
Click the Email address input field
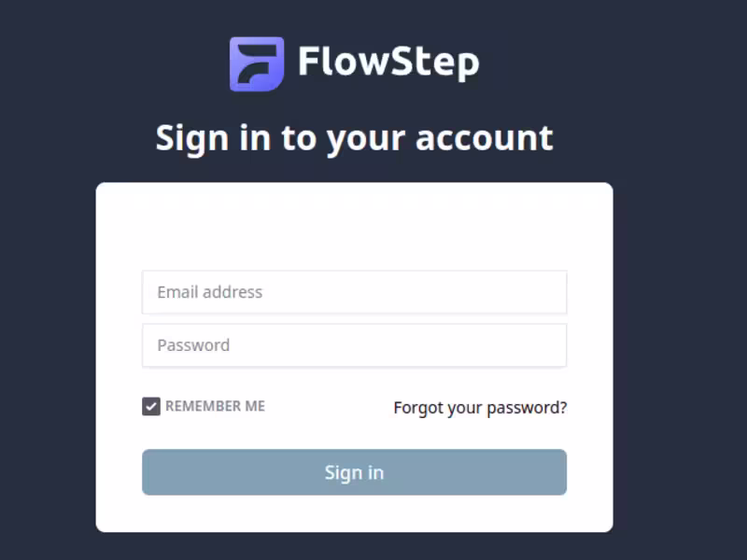click(354, 292)
